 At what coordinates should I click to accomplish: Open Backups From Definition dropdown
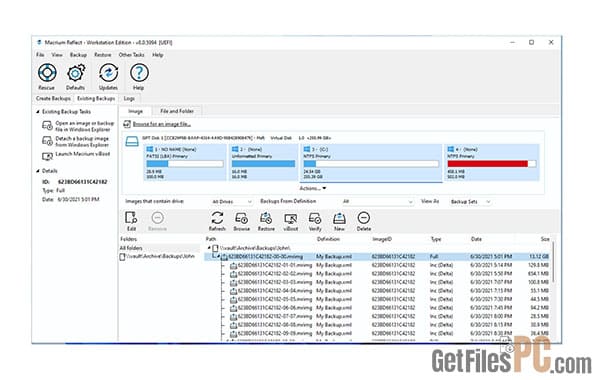click(377, 202)
